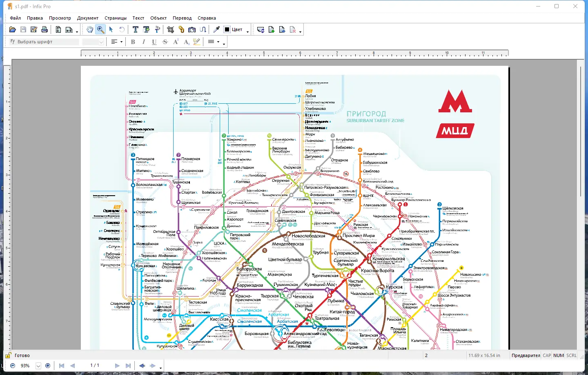Image resolution: width=588 pixels, height=375 pixels.
Task: Open a file with the folder icon
Action: coord(13,29)
